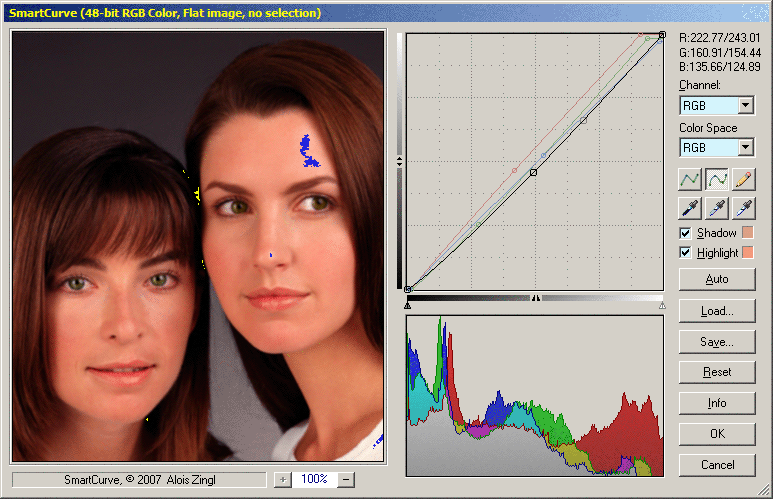Toggle the Highlight clipping checkbox
The height and width of the screenshot is (499, 773).
[x=685, y=252]
